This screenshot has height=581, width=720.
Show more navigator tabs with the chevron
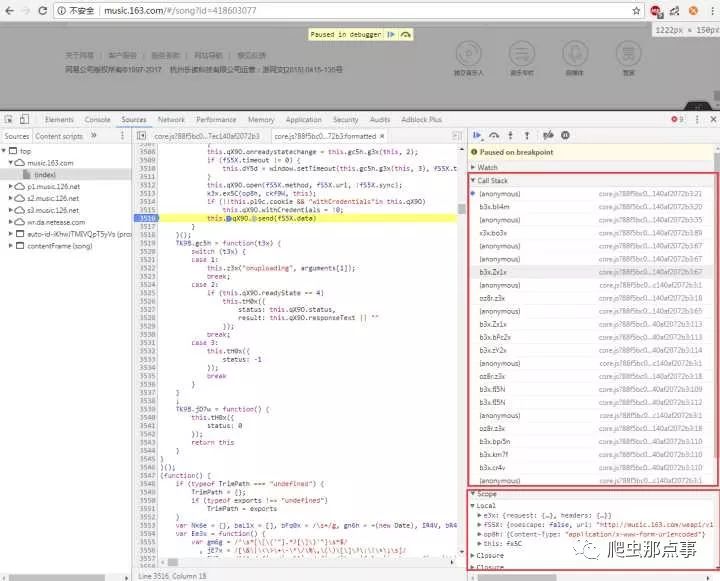coord(94,136)
